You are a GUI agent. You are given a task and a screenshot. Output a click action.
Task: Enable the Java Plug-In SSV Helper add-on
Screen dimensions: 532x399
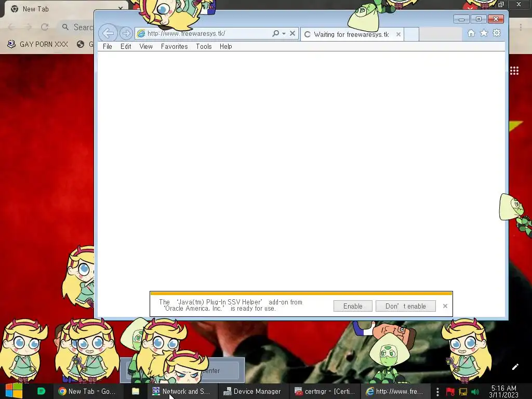353,306
